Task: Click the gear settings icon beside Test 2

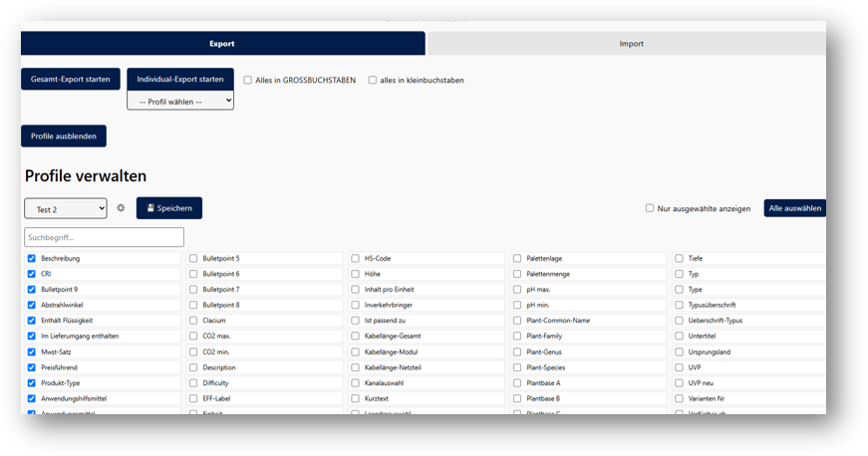Action: point(121,208)
